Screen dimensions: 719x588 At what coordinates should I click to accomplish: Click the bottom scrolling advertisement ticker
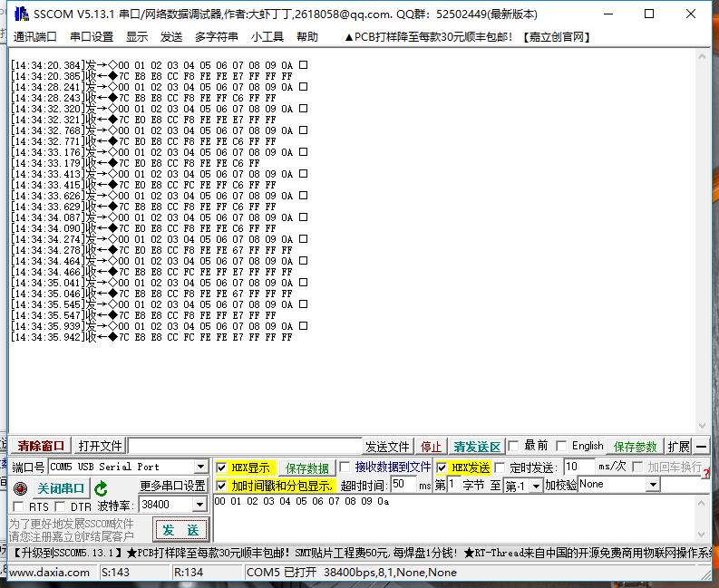pyautogui.click(x=359, y=553)
